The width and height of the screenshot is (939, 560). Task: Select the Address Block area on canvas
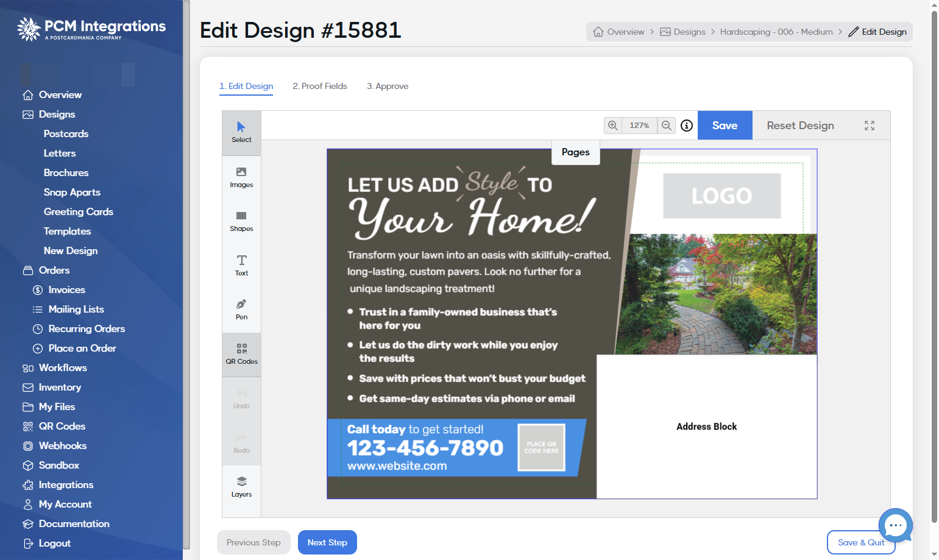[707, 427]
